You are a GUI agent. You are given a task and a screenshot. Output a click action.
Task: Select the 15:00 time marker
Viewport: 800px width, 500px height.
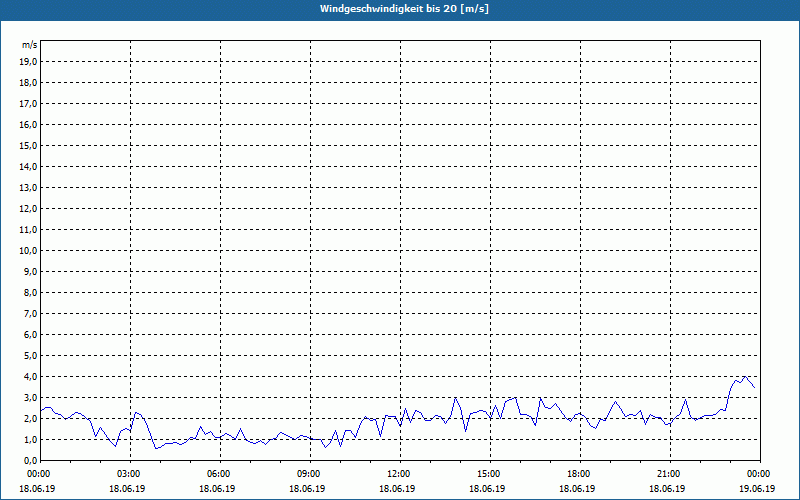point(489,474)
